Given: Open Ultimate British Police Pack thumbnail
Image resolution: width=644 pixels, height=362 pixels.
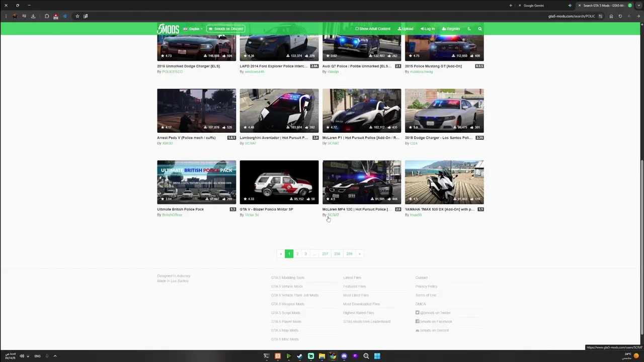Looking at the screenshot, I should [x=196, y=182].
